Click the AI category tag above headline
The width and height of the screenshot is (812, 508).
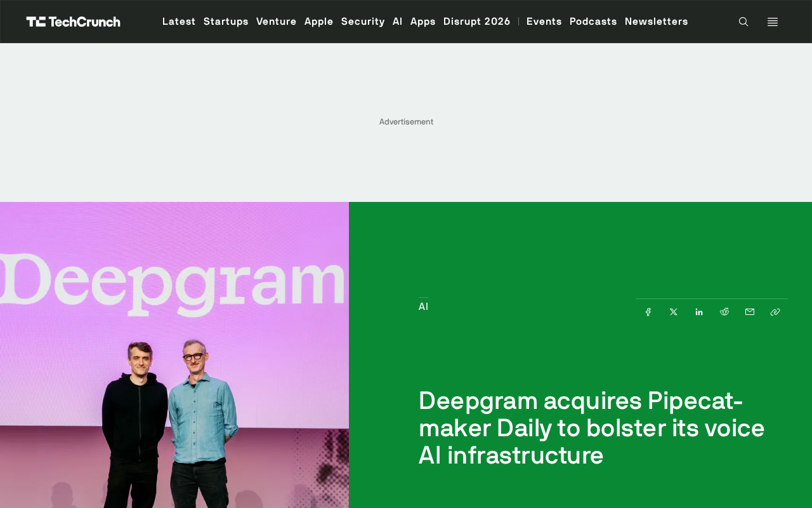click(423, 307)
